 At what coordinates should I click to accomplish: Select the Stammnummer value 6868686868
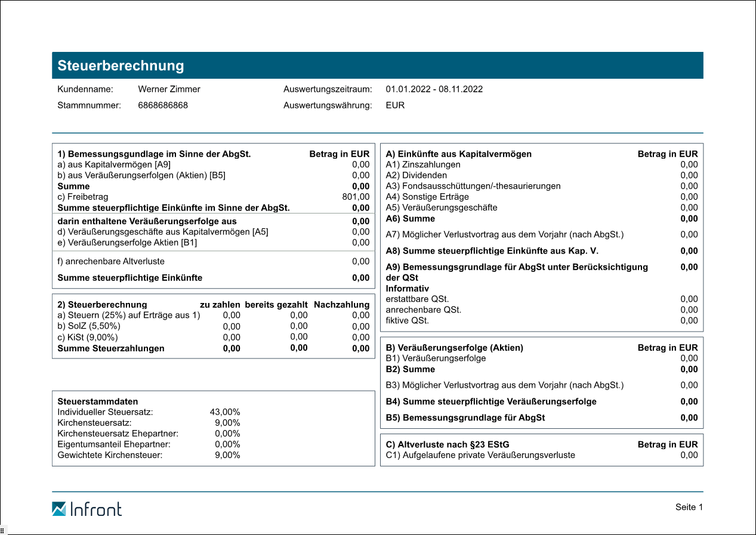[163, 106]
